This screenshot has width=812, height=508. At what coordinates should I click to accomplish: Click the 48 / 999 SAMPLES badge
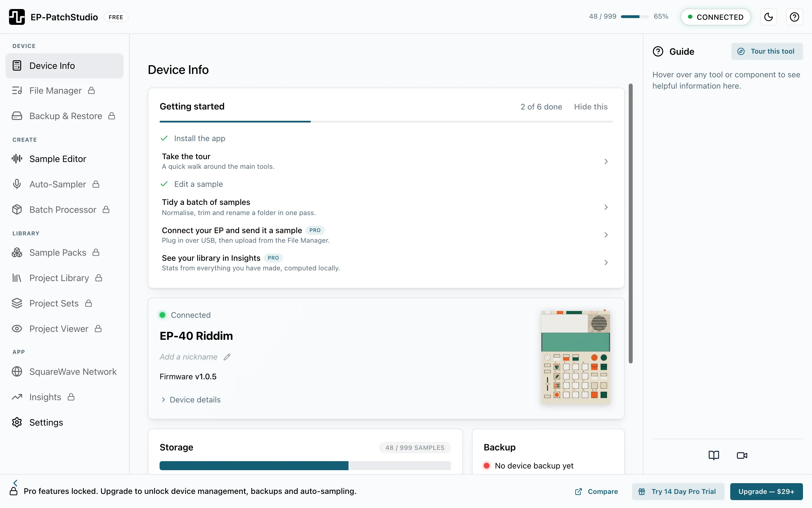[415, 448]
